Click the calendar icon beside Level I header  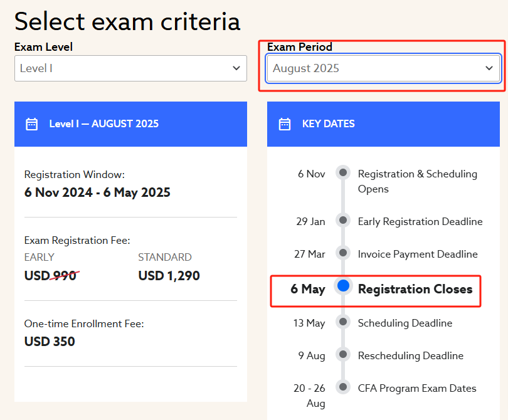[32, 123]
